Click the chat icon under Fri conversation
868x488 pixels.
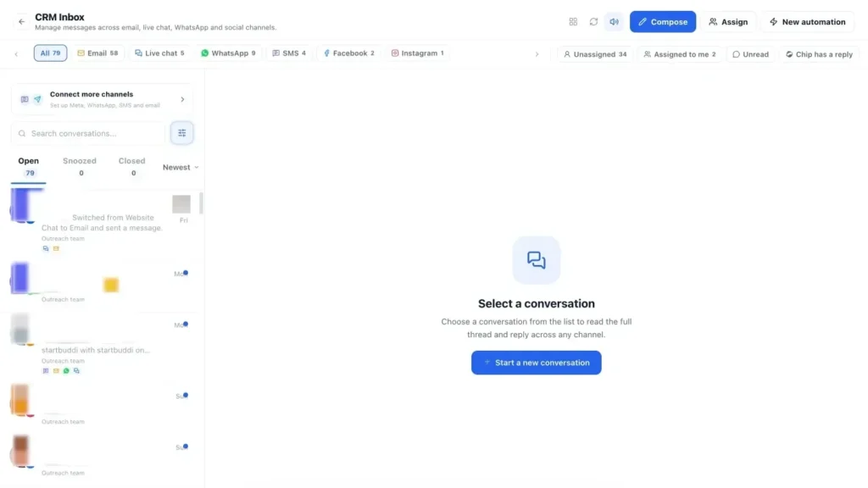click(x=46, y=248)
